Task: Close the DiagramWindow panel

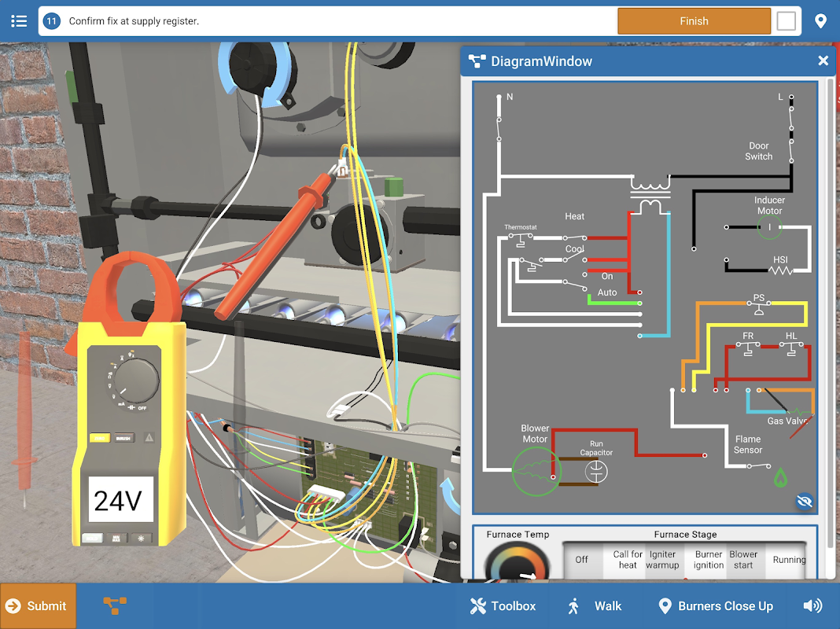Action: pos(823,61)
